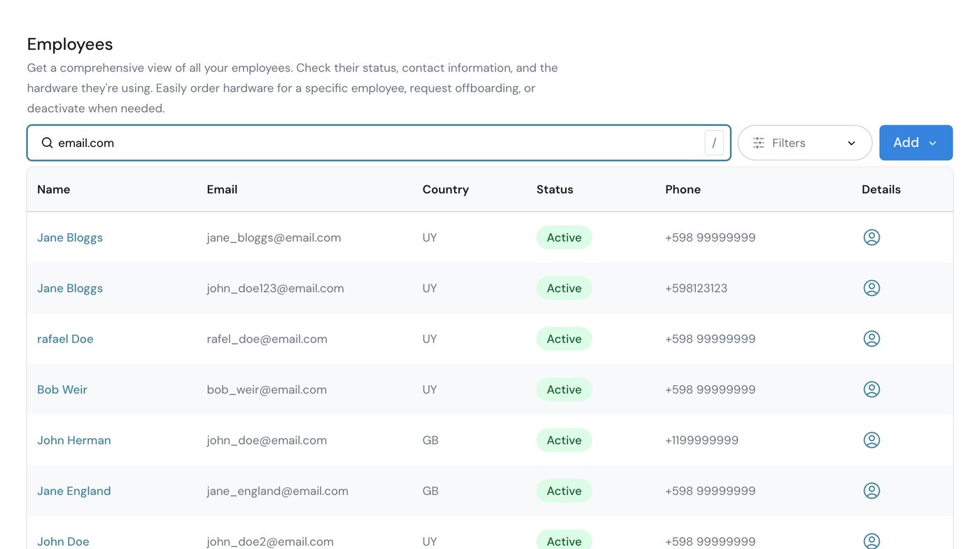
Task: Select the email rafel_doe@email.com
Action: pos(267,339)
